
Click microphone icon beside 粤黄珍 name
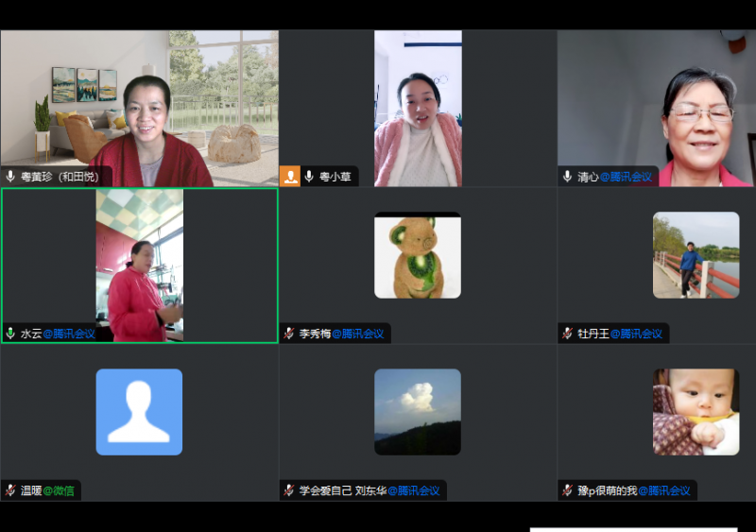tap(10, 177)
